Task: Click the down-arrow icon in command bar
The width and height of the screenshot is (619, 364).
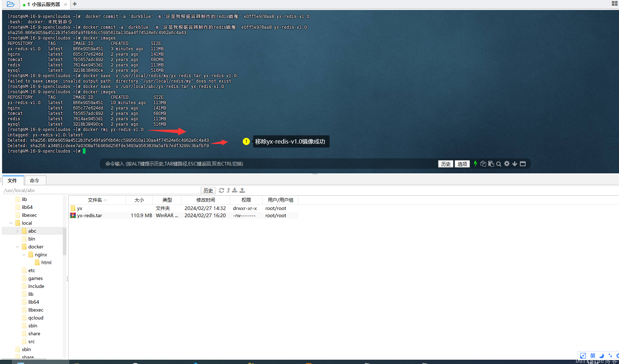Action: tap(515, 164)
